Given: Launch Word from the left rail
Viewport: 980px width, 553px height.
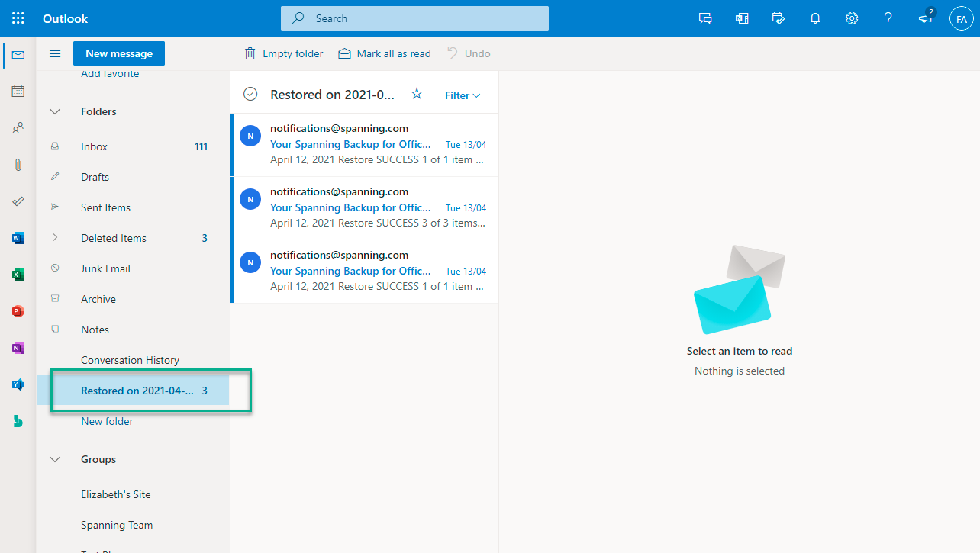Looking at the screenshot, I should pos(18,238).
